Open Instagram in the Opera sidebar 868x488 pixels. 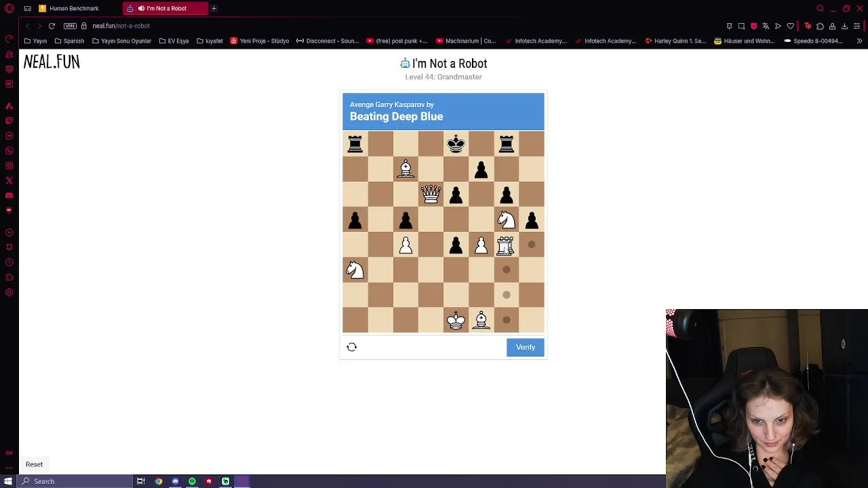pos(9,165)
